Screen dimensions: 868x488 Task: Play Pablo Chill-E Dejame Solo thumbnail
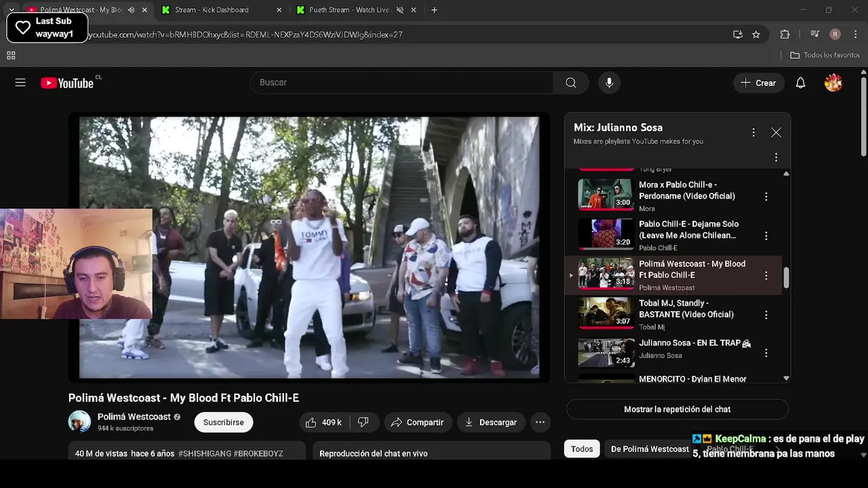[x=606, y=235]
